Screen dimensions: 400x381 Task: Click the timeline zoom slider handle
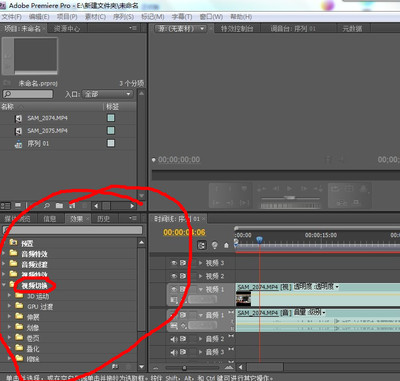click(184, 368)
